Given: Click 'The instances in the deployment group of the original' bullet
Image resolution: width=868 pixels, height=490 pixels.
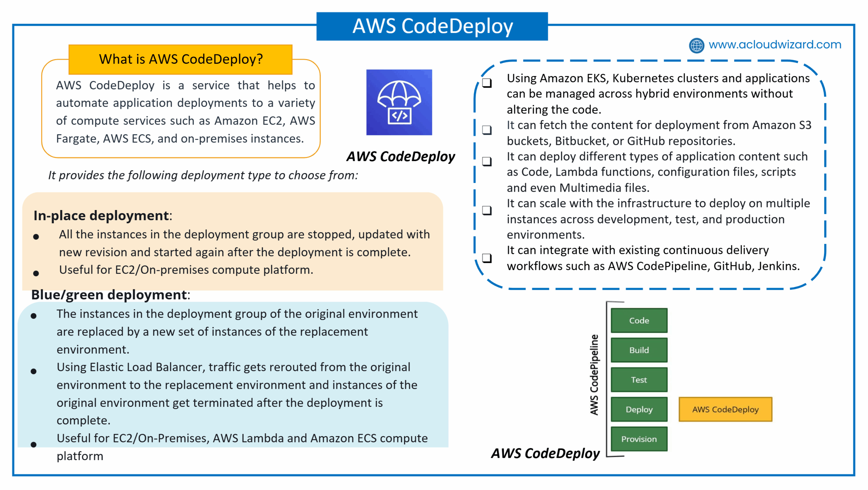Looking at the screenshot, I should click(x=237, y=332).
